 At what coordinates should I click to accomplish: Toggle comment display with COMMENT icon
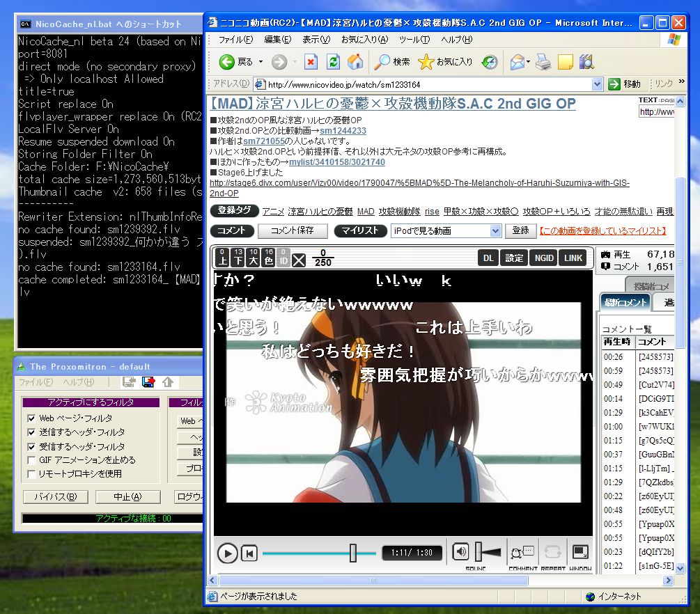(523, 553)
